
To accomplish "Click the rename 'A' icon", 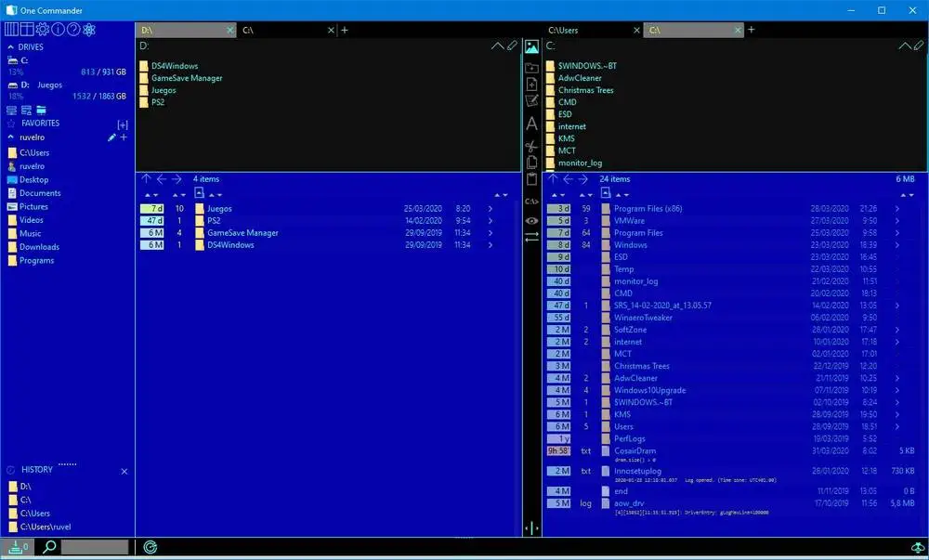I will pyautogui.click(x=532, y=124).
